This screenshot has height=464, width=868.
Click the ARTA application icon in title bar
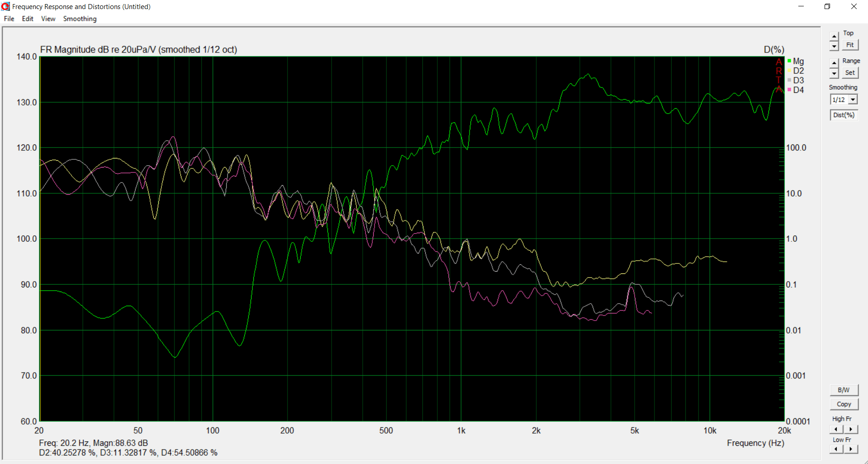click(x=6, y=6)
